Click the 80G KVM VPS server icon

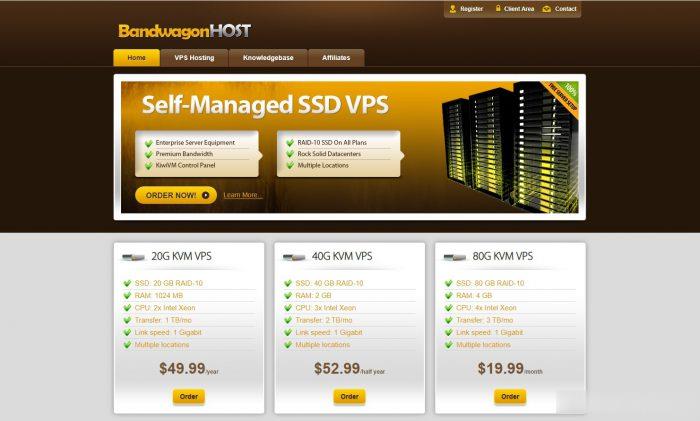click(455, 257)
